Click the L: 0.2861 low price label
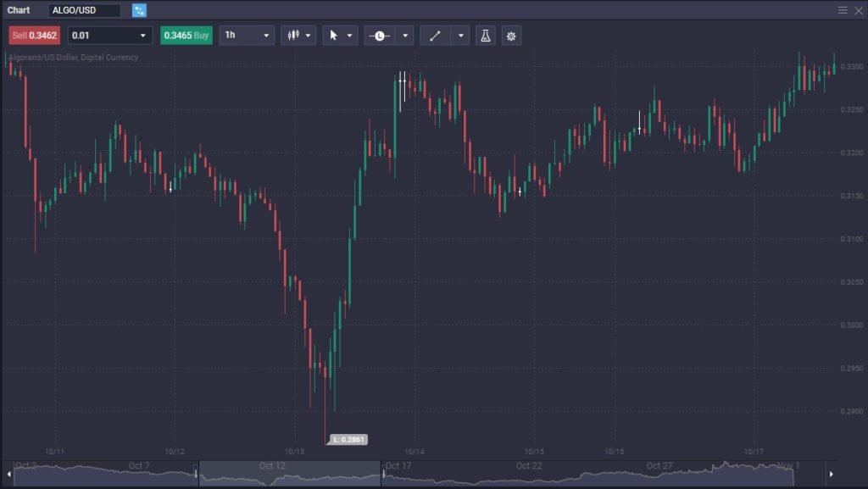The image size is (868, 489). pos(348,440)
